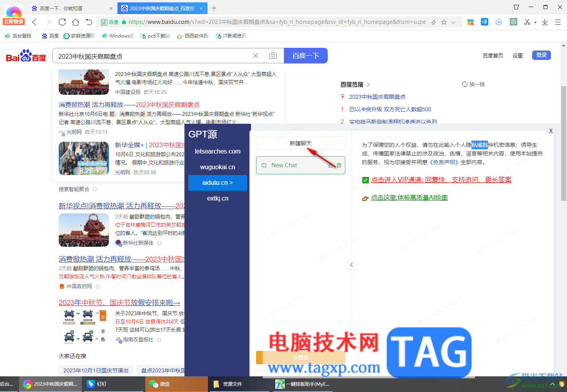
Task: Open the flower basket thumbnail beside 中国建设报
Action: (84, 82)
